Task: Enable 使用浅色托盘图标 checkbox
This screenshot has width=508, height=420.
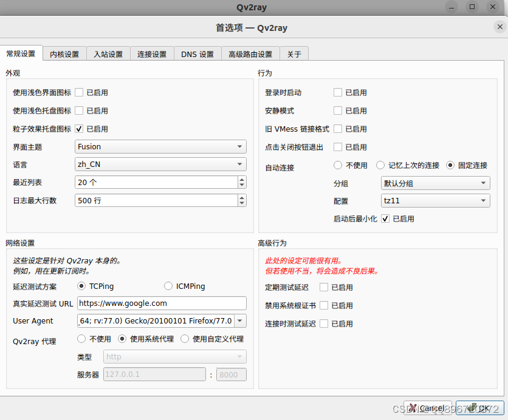Action: 79,110
